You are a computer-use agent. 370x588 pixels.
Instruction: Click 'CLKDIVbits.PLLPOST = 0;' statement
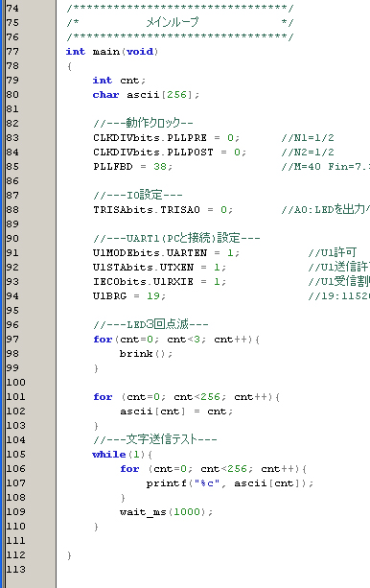click(170, 152)
